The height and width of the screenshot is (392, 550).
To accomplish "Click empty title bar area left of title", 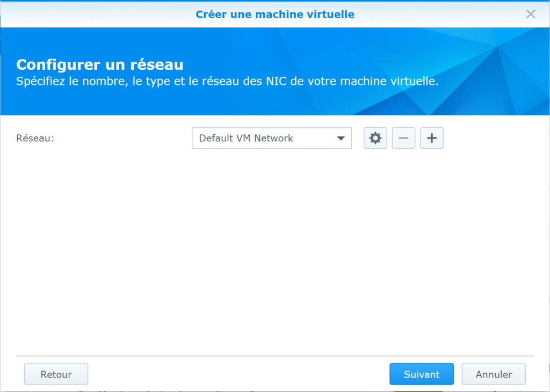I will (81, 14).
